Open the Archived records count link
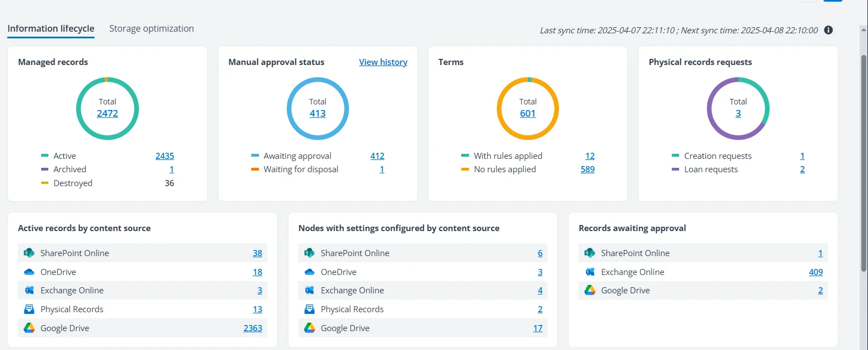The image size is (868, 350). click(x=172, y=169)
